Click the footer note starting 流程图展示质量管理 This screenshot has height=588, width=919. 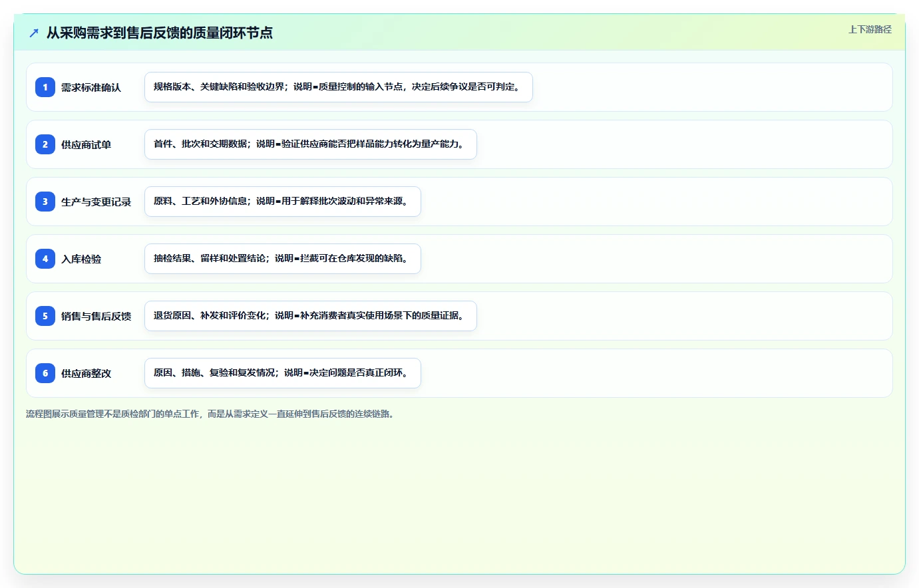tap(212, 414)
